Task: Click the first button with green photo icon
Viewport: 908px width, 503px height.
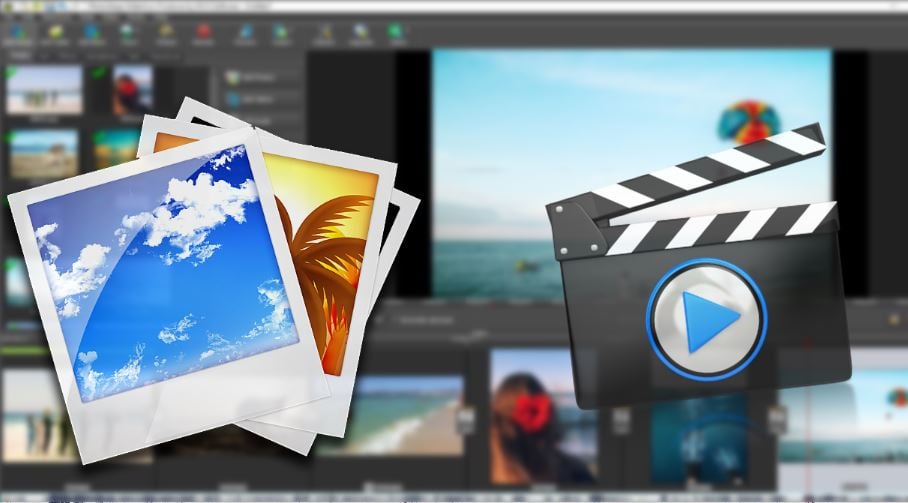Action: tap(259, 77)
